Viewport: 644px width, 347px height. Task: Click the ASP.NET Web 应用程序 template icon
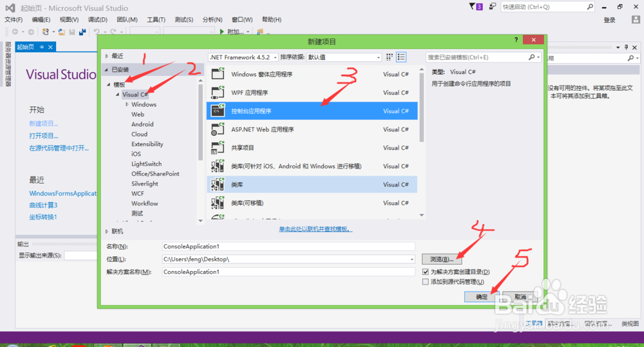pyautogui.click(x=218, y=129)
